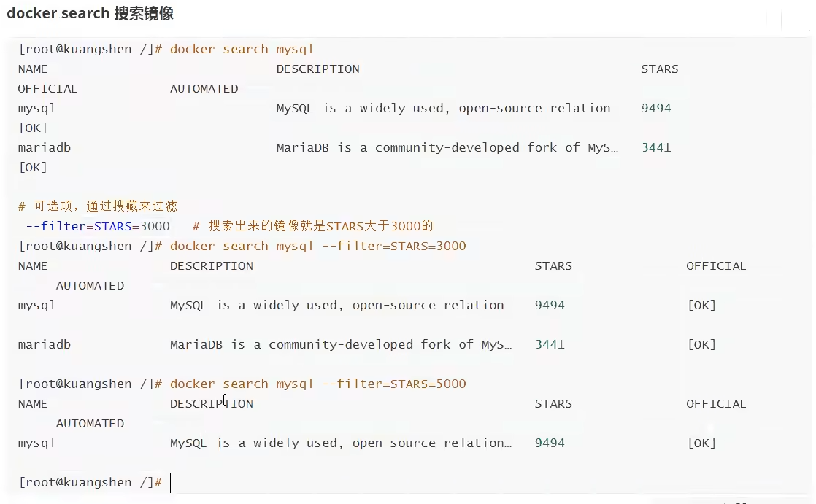Screen dimensions: 816x504
Task: Click the 9494 star count in first output
Action: (655, 108)
